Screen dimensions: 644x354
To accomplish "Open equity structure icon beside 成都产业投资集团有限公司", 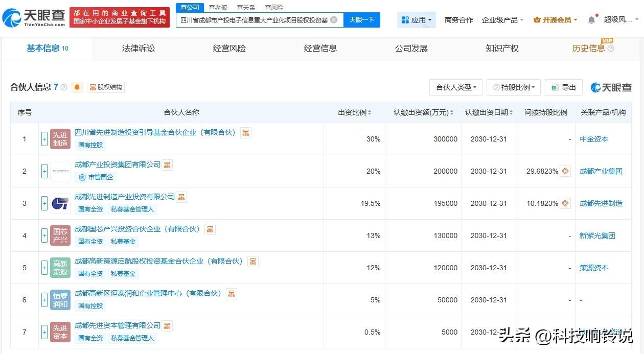I will 167,165.
